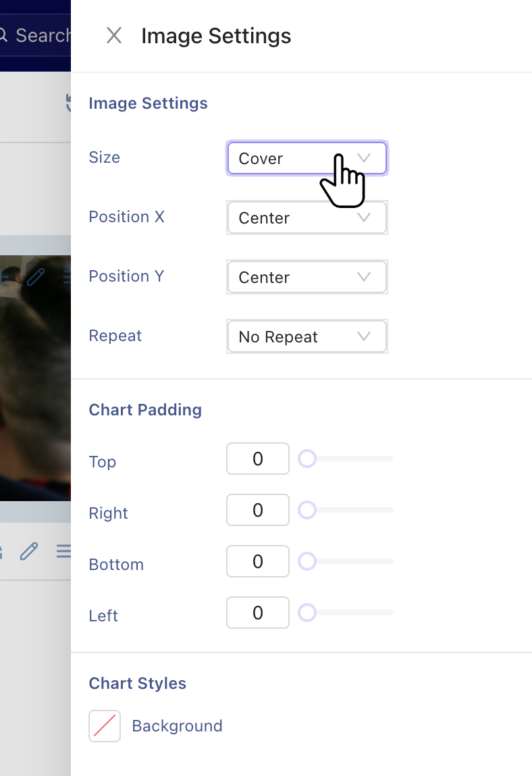This screenshot has height=776, width=532.
Task: Open the Size dropdown showing Cover
Action: click(307, 158)
